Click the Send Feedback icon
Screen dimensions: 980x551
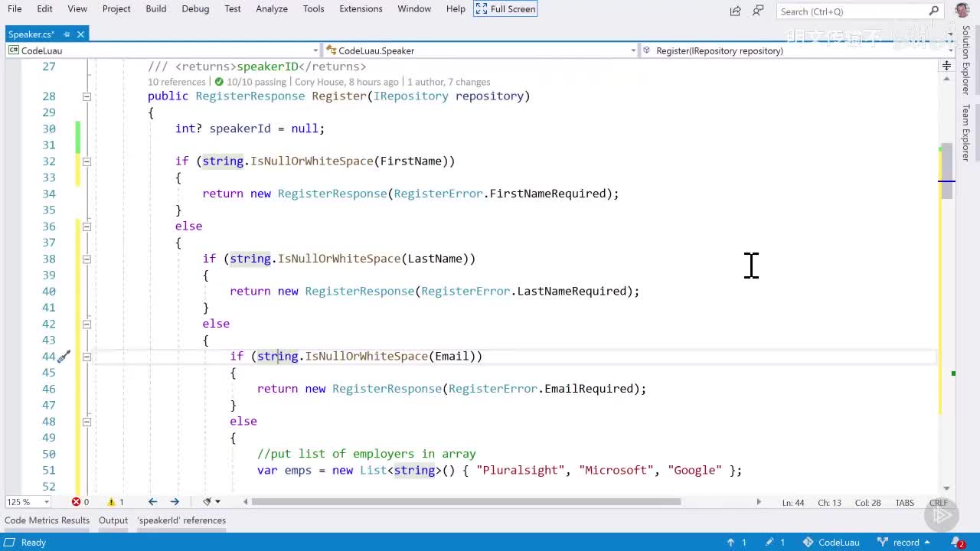click(x=759, y=10)
